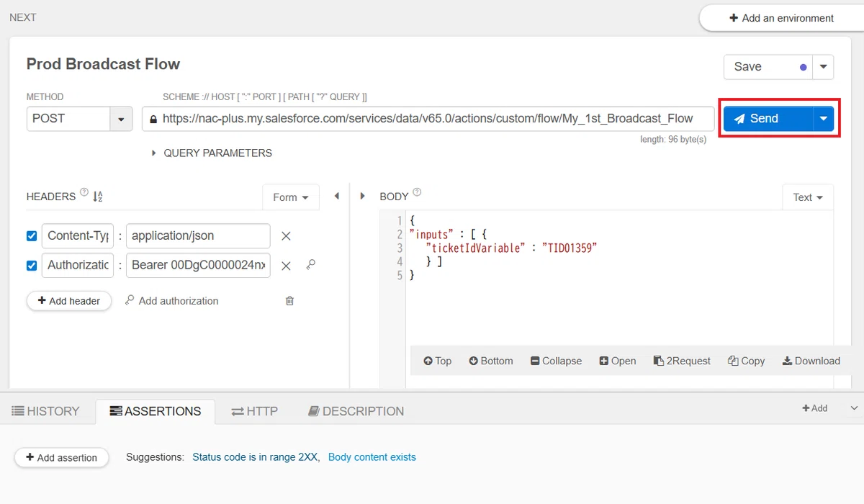This screenshot has width=864, height=504.
Task: Collapse body panel with right arrow
Action: point(362,196)
